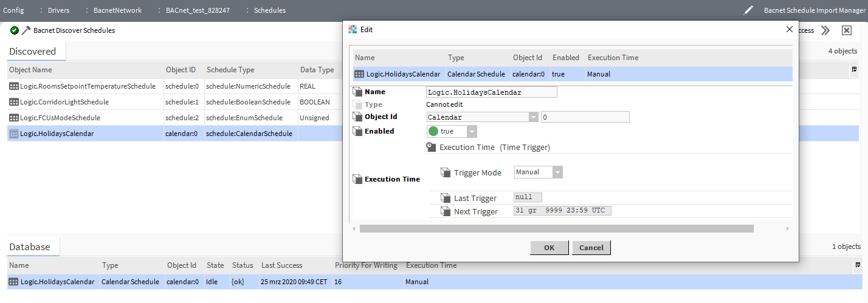The width and height of the screenshot is (868, 303).
Task: Click the double chevron icon in job bar
Action: coord(825,30)
